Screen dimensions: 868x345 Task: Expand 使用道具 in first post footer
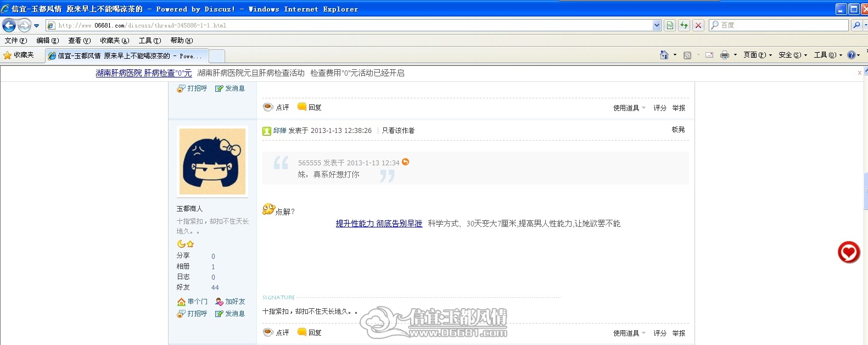629,108
